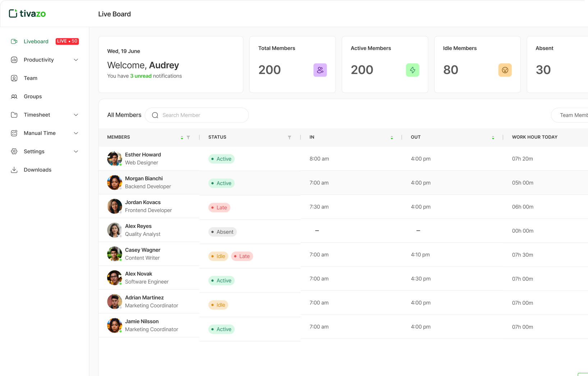Open the filter icon on Status column

tap(290, 137)
